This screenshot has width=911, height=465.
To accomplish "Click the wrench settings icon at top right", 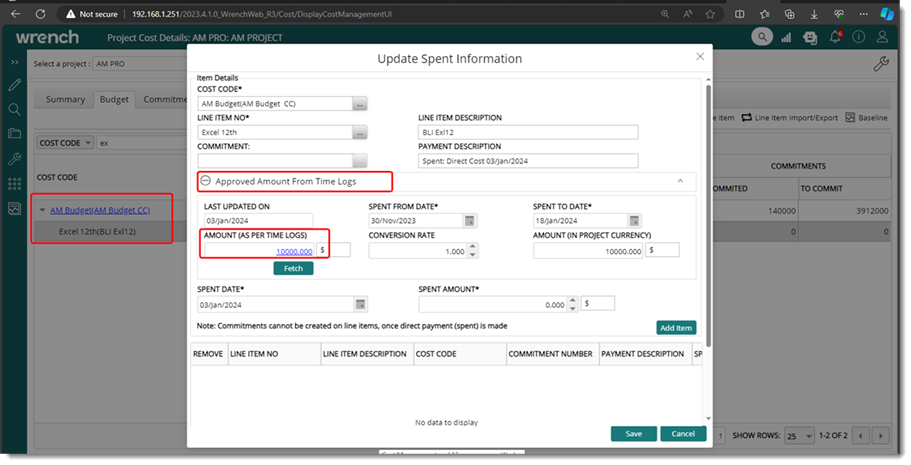I will click(x=881, y=64).
